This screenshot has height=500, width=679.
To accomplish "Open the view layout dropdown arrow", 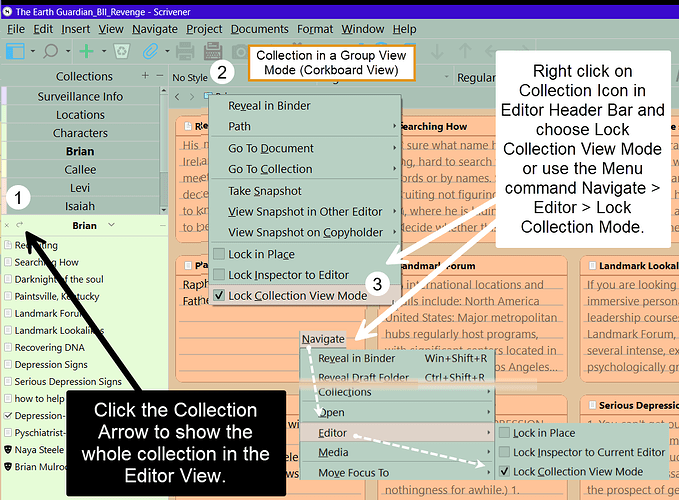I will pos(33,51).
